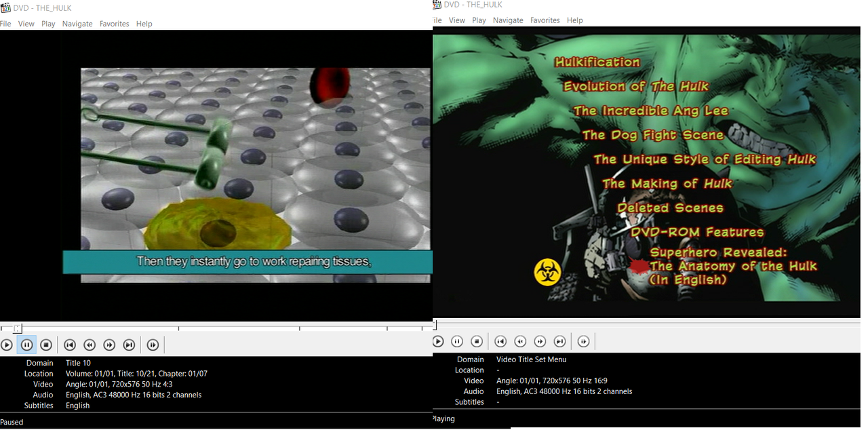Select DVD-ROM Features in DVD menu

click(697, 232)
